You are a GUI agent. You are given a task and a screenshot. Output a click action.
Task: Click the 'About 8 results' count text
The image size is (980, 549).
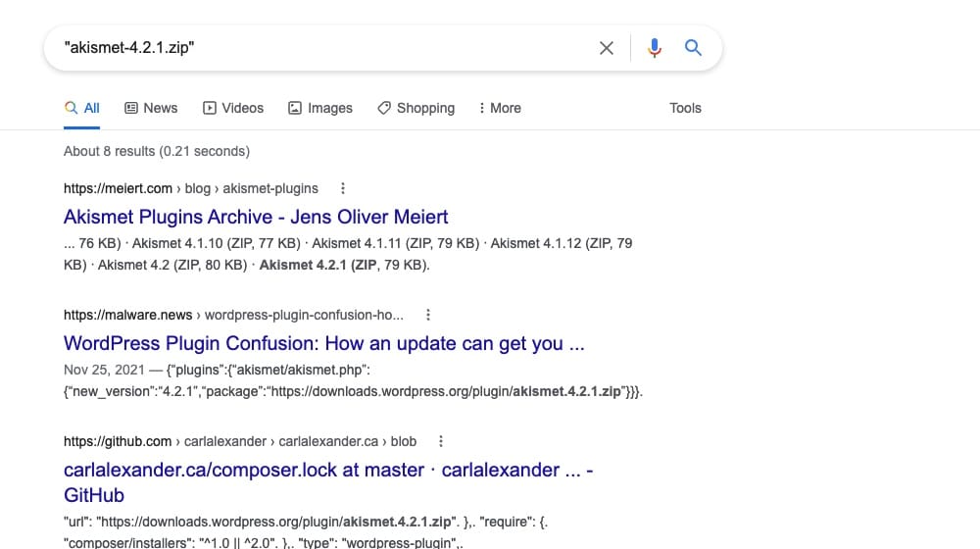click(x=156, y=151)
